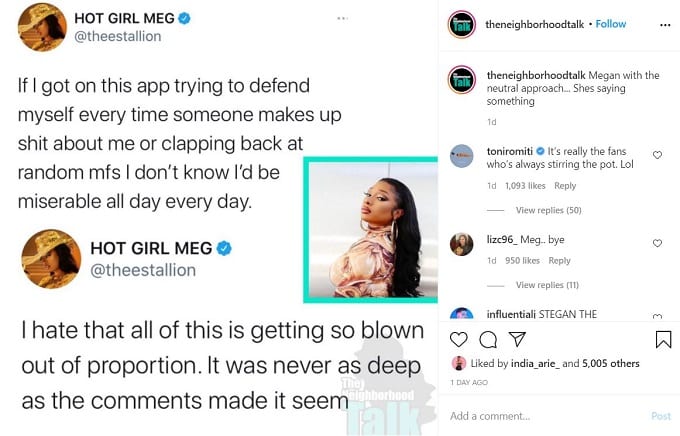
Task: Expand View replies (50)
Action: (549, 210)
